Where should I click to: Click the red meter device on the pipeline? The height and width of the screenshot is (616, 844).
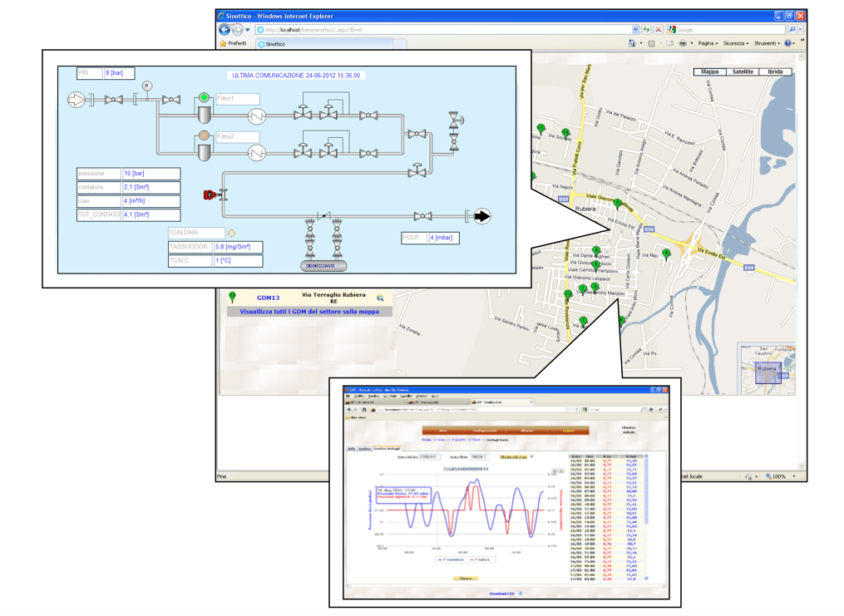[x=210, y=195]
